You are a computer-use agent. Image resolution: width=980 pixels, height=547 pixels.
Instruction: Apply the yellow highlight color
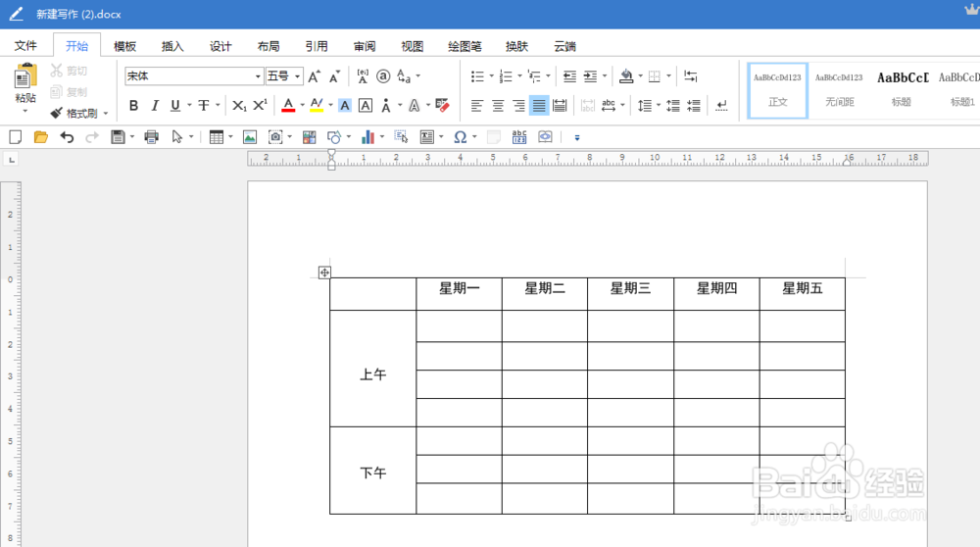click(x=317, y=106)
